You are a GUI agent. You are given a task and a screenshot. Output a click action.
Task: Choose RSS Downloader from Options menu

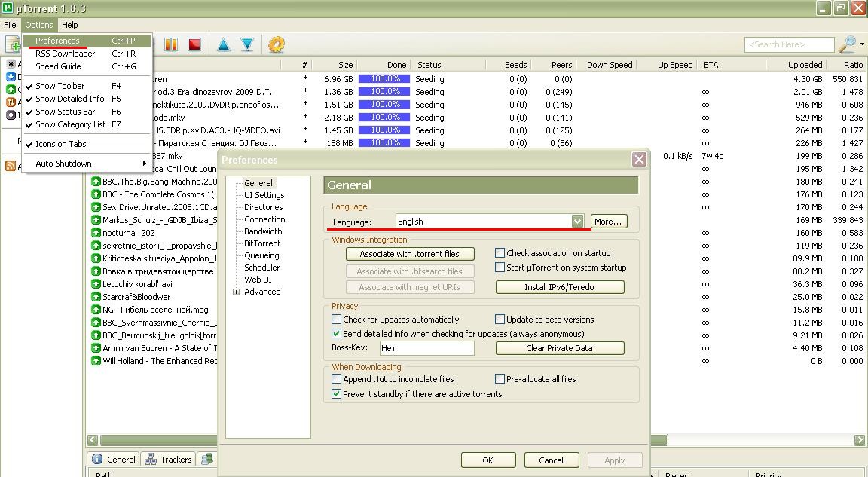point(66,54)
